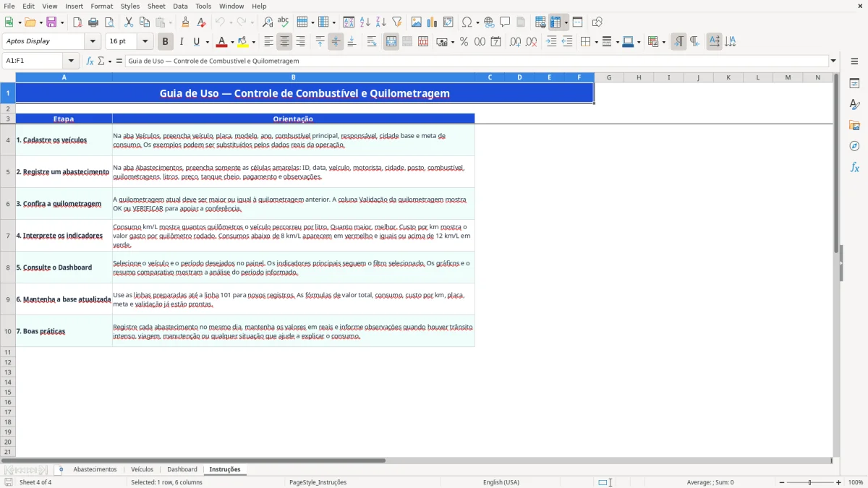The width and height of the screenshot is (868, 488).
Task: Click the sidebar settings hamburger button
Action: click(x=854, y=61)
